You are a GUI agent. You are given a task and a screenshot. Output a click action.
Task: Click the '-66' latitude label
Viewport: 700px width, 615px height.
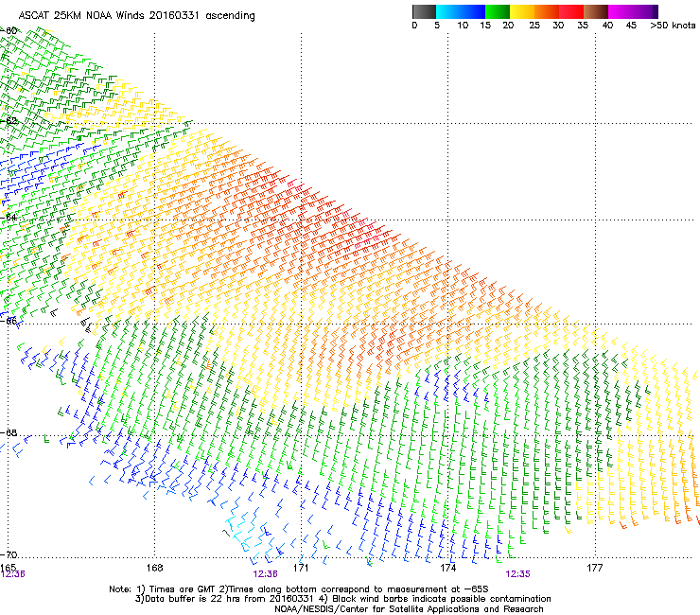[9, 321]
